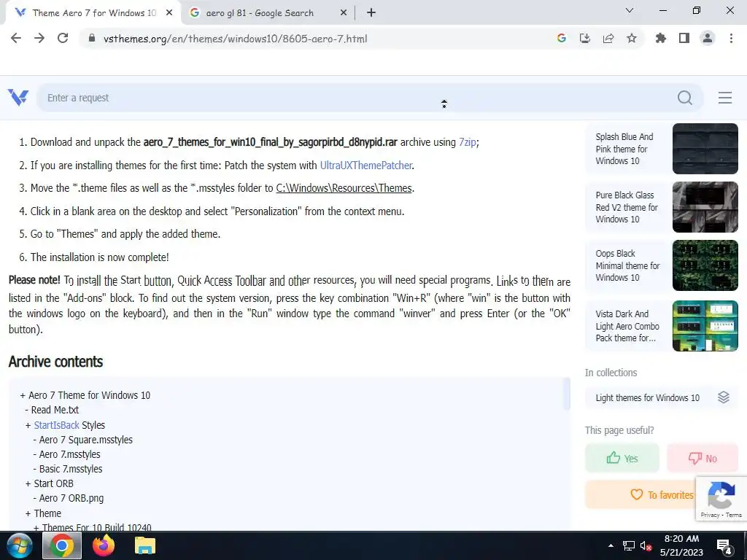Open File Explorer from taskbar
This screenshot has width=747, height=560.
pos(145,545)
